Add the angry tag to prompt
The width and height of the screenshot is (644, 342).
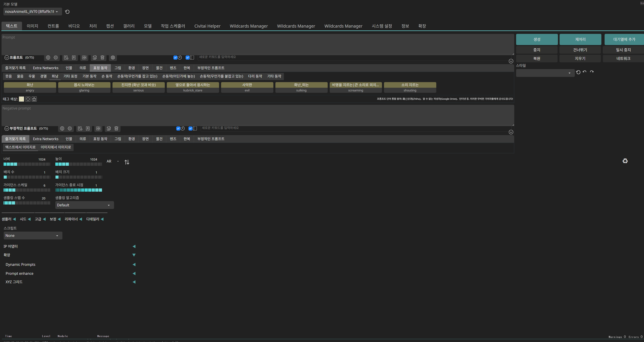tap(30, 87)
